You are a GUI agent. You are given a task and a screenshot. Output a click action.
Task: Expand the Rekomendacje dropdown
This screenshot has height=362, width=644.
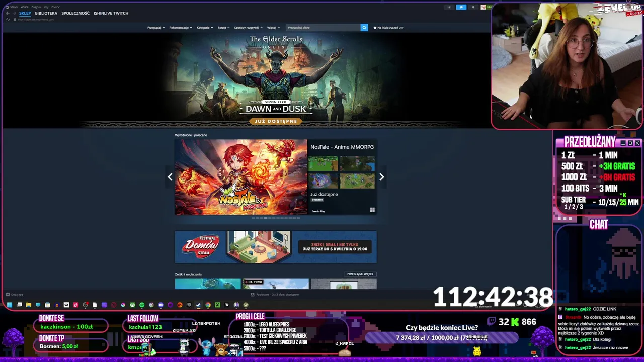pyautogui.click(x=181, y=28)
